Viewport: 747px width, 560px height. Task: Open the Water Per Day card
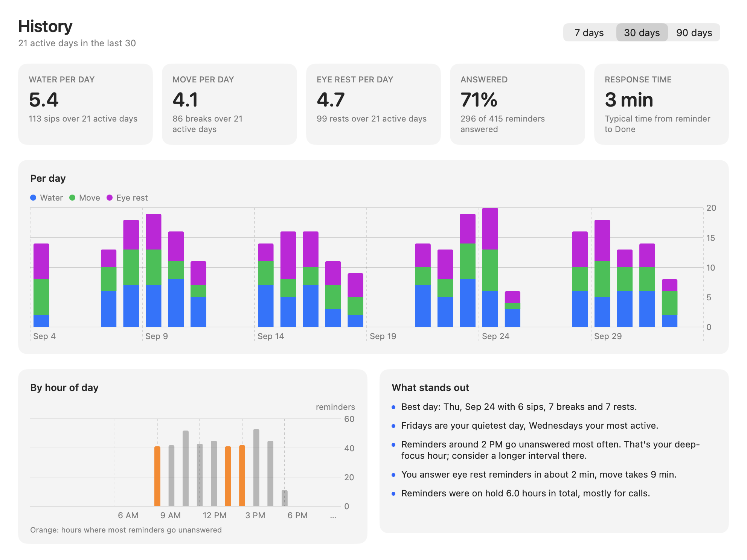pos(85,104)
